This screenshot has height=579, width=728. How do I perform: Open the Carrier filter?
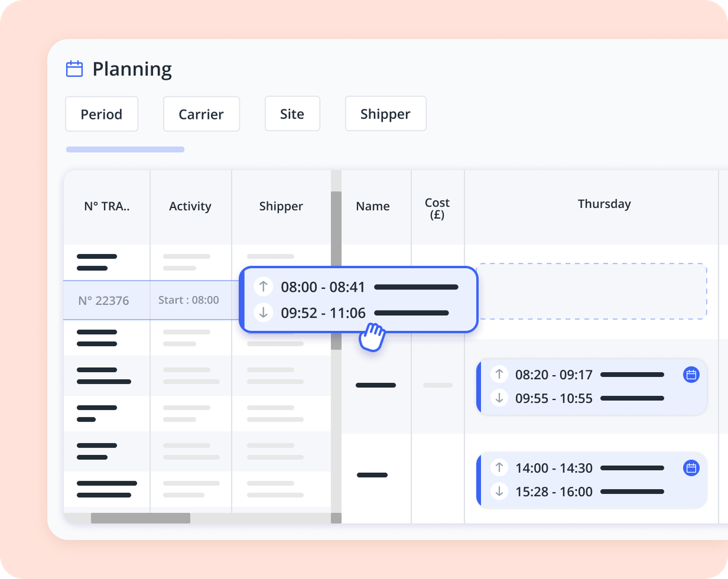(201, 114)
